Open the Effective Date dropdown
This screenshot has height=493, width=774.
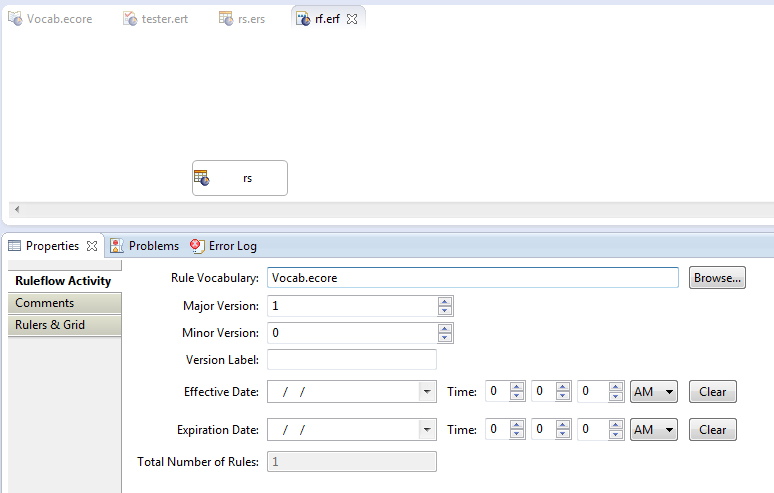click(x=427, y=392)
